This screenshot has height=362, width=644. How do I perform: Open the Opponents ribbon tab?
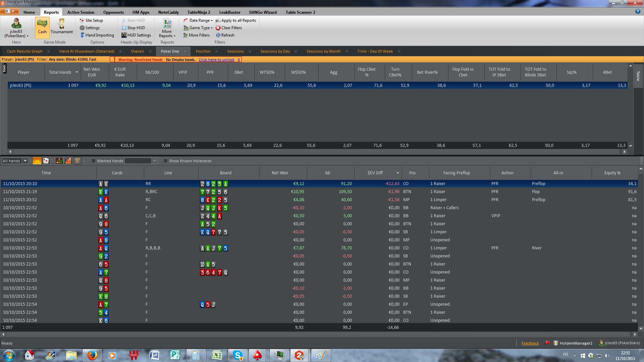point(113,12)
